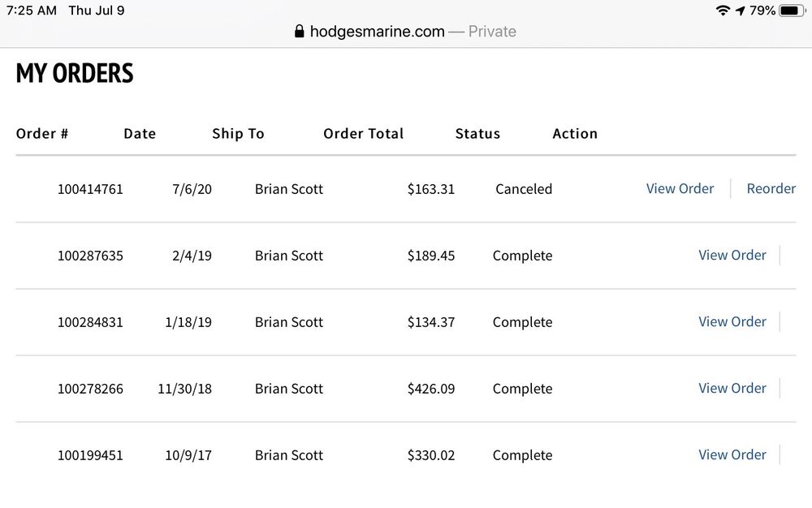Tap the Canceled status text
Image resolution: width=812 pixels, height=508 pixels.
coord(523,189)
